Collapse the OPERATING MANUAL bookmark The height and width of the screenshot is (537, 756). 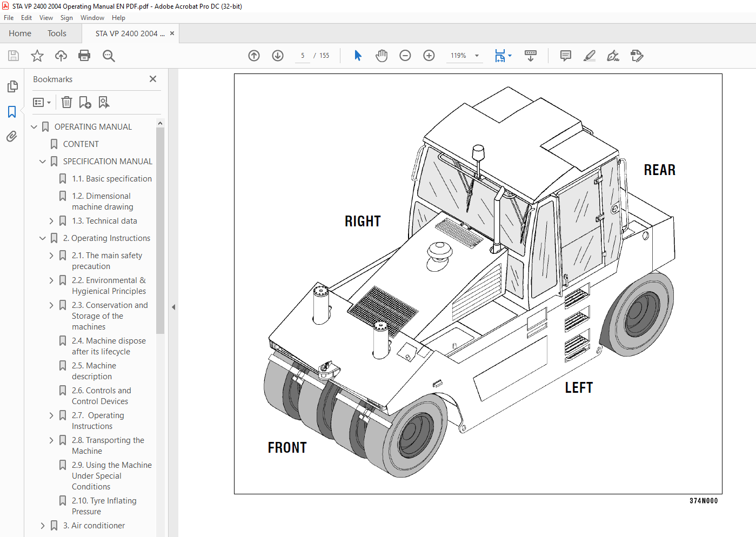(x=34, y=127)
